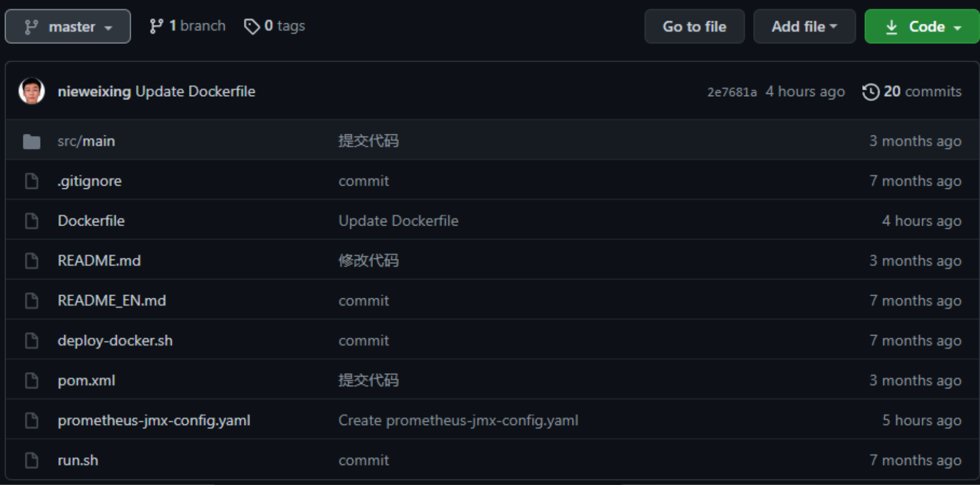Click the branch icon beside 1 branch
The height and width of the screenshot is (485, 980).
pos(156,26)
